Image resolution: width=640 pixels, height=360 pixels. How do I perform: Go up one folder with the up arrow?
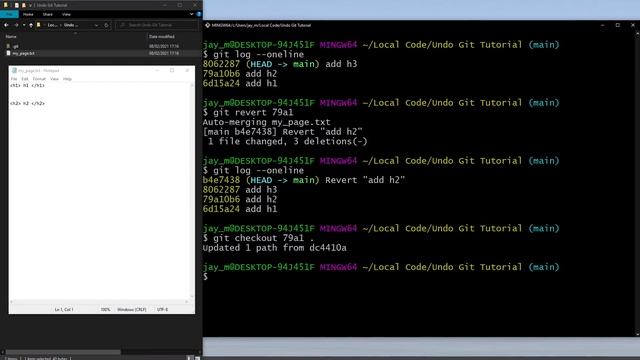[31, 25]
